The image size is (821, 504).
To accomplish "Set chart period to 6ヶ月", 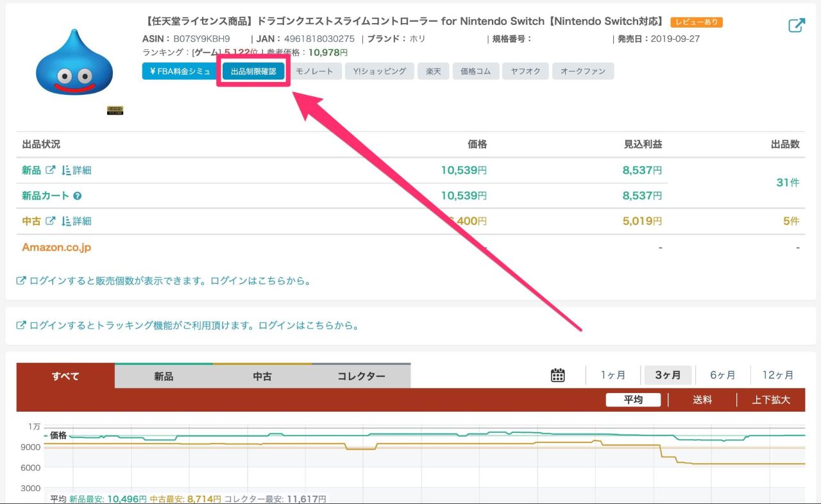I will [723, 375].
